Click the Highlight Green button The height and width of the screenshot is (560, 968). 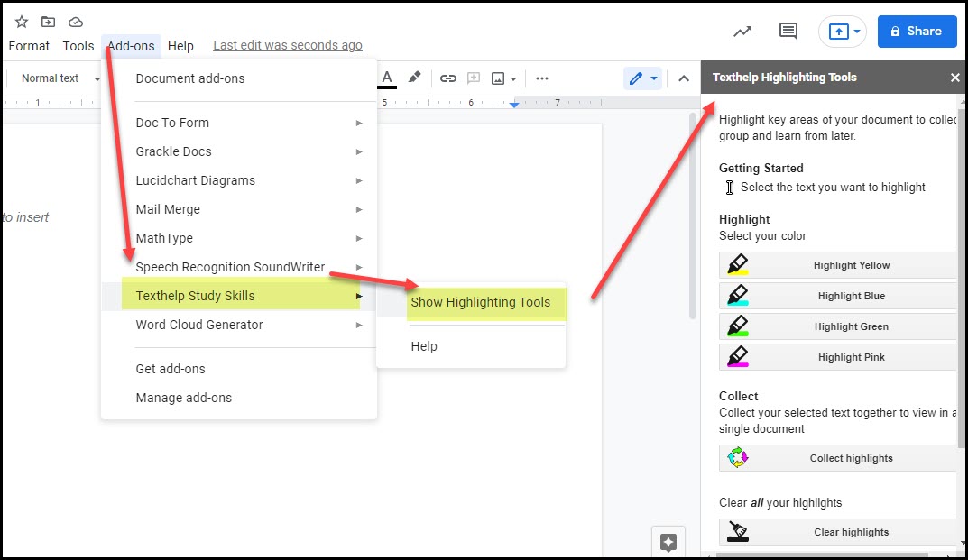[x=838, y=326]
